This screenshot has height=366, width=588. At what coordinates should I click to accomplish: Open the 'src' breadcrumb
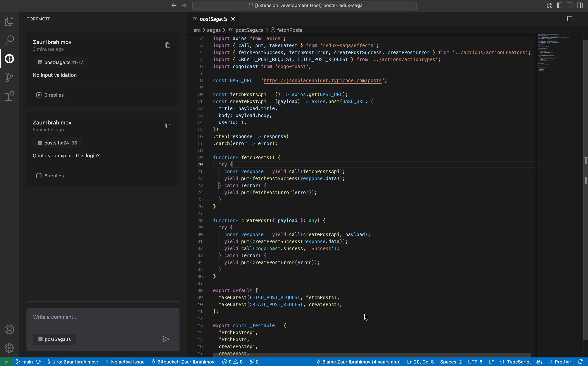[197, 30]
